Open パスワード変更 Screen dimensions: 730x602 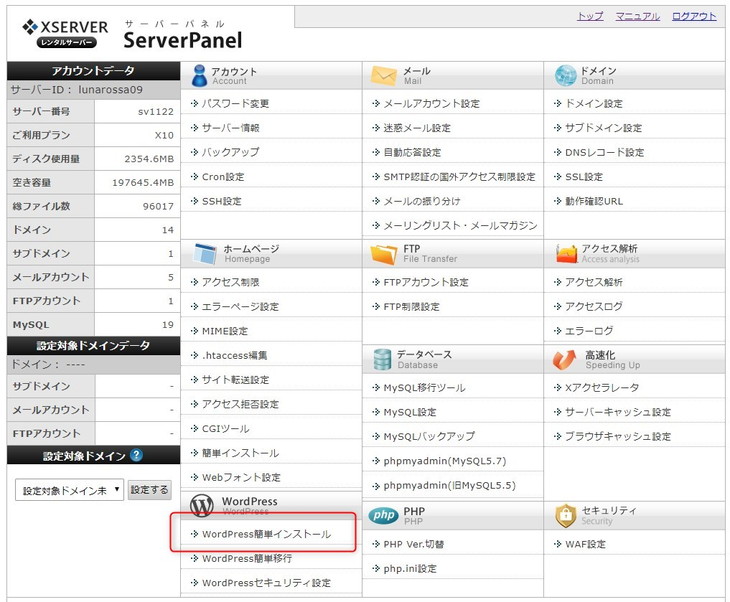click(x=235, y=103)
